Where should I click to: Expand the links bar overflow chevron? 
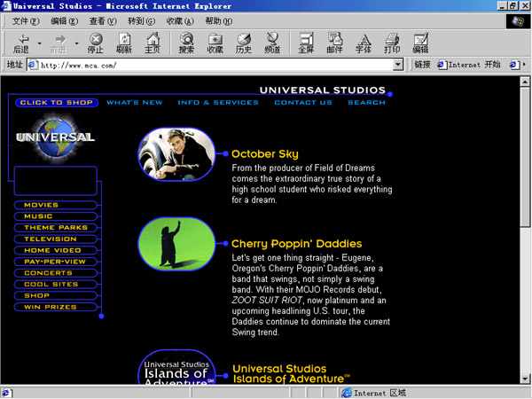(525, 65)
